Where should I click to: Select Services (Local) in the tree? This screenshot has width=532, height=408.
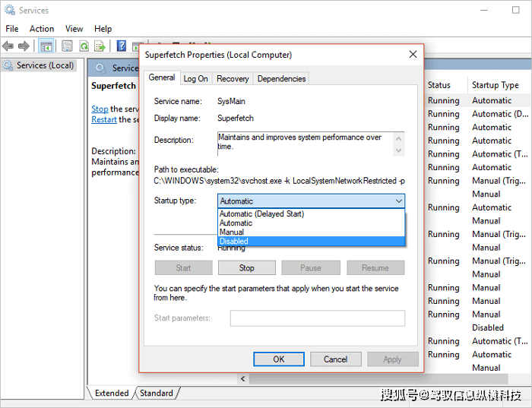(x=45, y=65)
